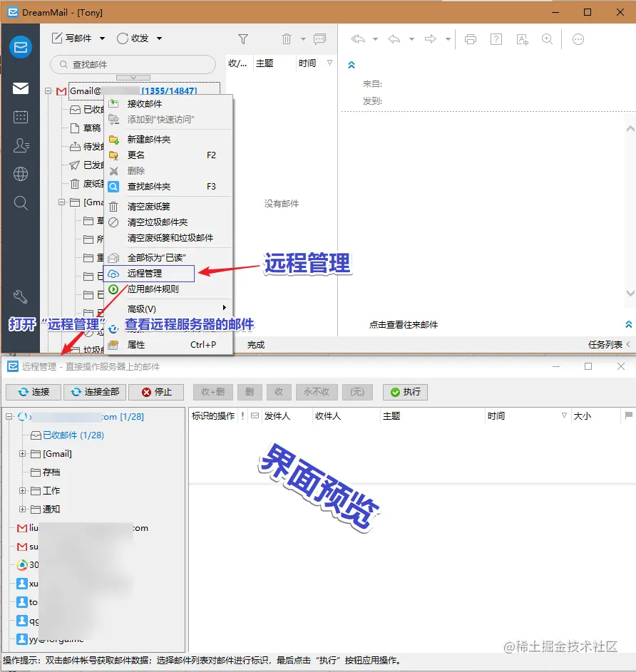636x672 pixels.
Task: Open the 高级(V) submenu
Action: (x=168, y=309)
